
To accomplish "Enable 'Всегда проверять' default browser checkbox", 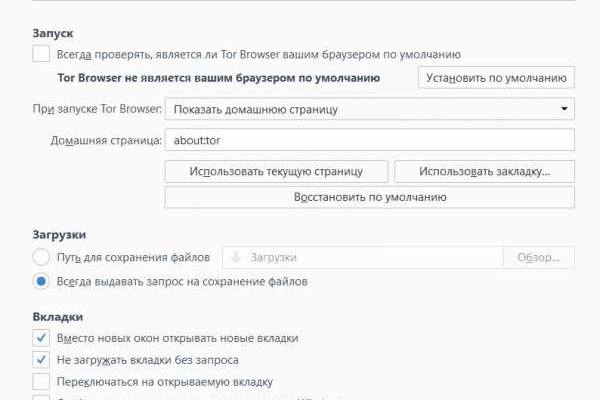I will (41, 54).
